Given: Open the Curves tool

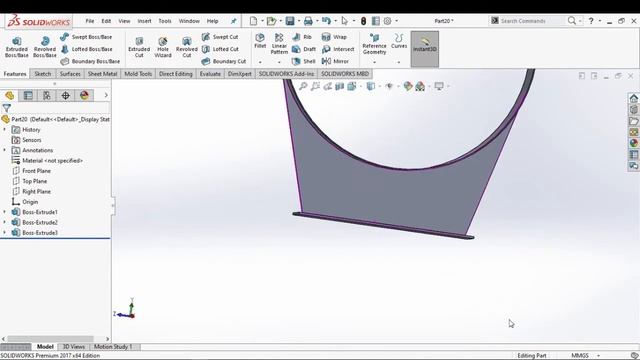Looking at the screenshot, I should 399,41.
